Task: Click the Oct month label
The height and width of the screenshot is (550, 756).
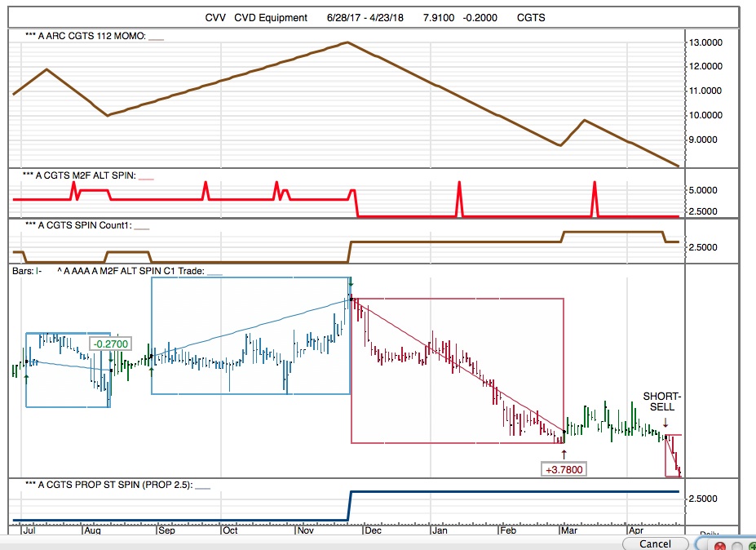Action: coord(230,530)
